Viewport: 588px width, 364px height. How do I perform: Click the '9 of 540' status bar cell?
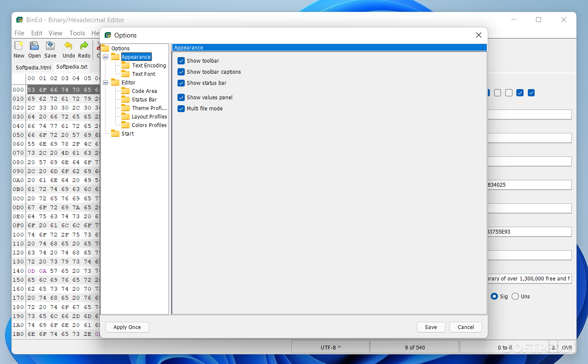coord(415,347)
